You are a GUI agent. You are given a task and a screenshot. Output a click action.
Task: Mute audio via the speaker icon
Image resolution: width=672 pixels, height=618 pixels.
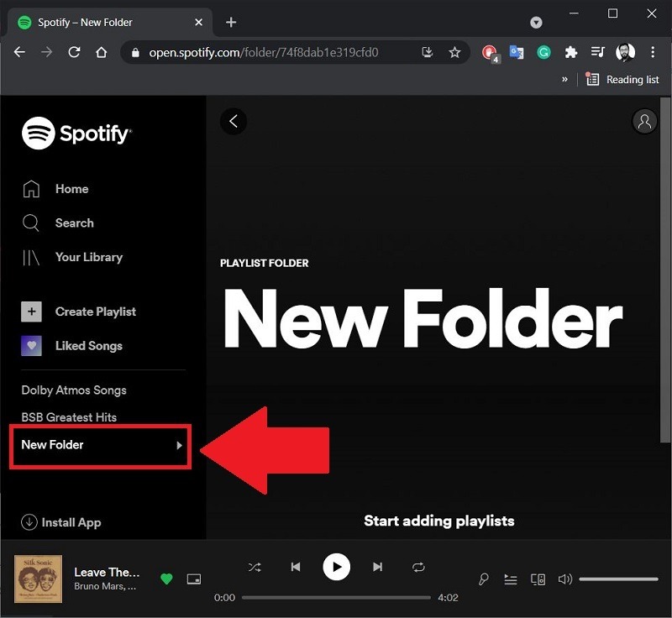565,579
